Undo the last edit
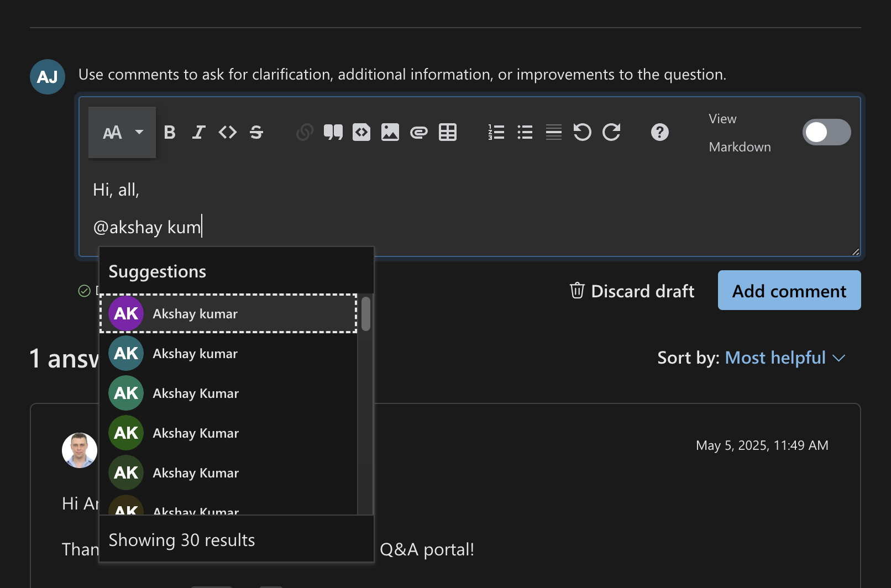This screenshot has height=588, width=891. point(583,133)
